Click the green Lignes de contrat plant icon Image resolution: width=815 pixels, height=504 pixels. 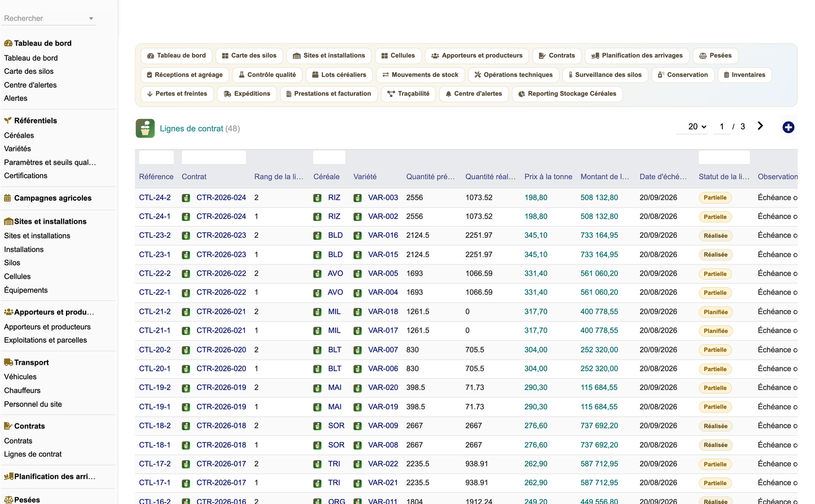point(145,129)
